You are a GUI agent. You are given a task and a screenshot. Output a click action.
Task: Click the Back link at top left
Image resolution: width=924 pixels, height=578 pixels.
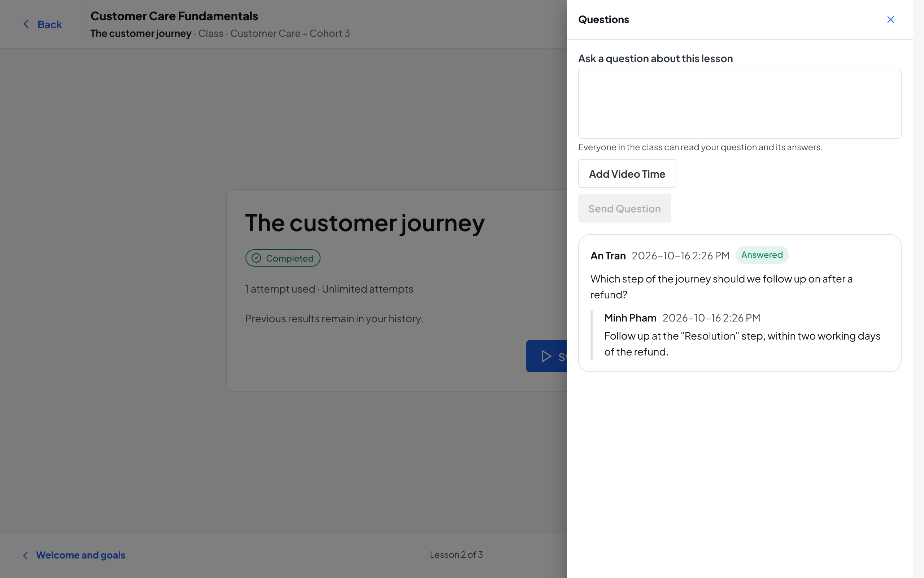tap(42, 25)
